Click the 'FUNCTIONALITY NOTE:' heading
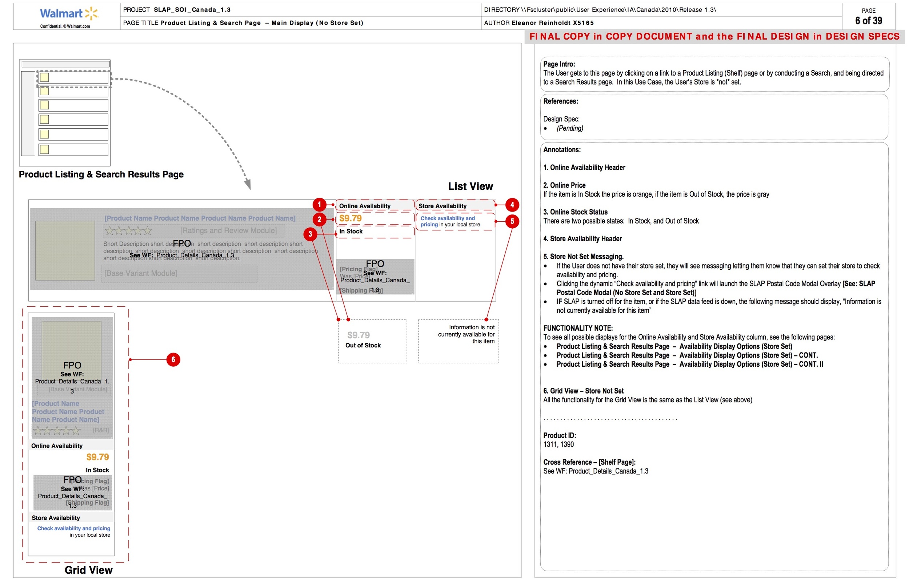Screen dimensions: 909x588 coord(578,328)
